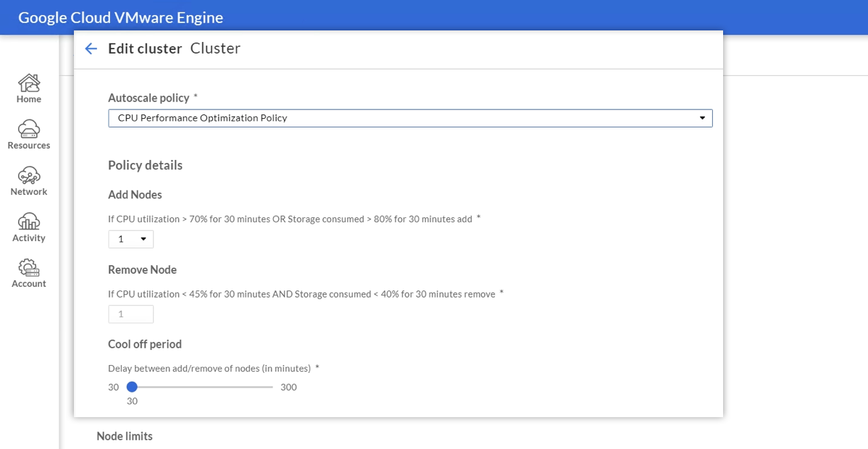Screen dimensions: 868x449
Task: Click the Delay between add/remove text
Action: [209, 368]
